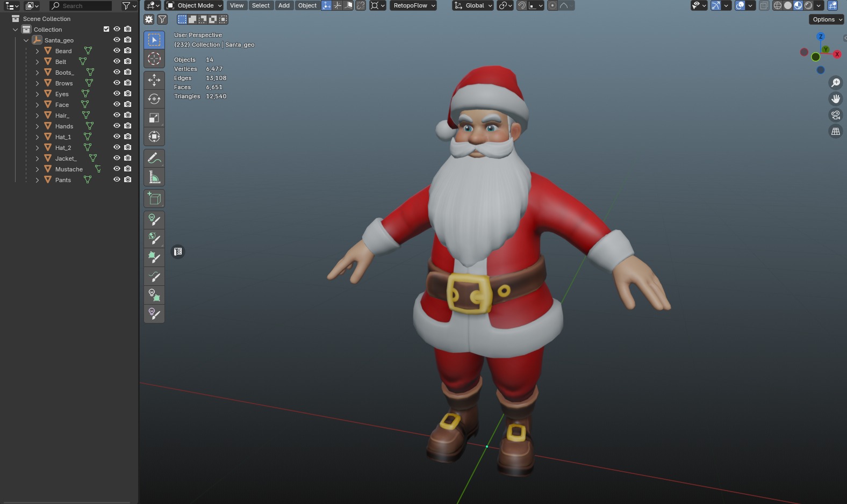Click the red X axis gizmo ball
847x504 pixels.
pyautogui.click(x=837, y=54)
